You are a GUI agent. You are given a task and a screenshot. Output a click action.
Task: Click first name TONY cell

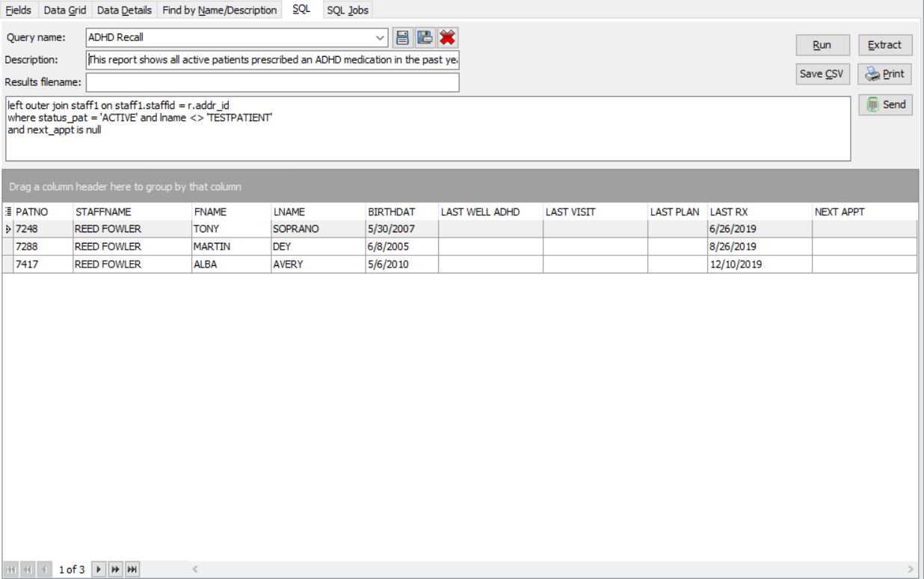231,229
